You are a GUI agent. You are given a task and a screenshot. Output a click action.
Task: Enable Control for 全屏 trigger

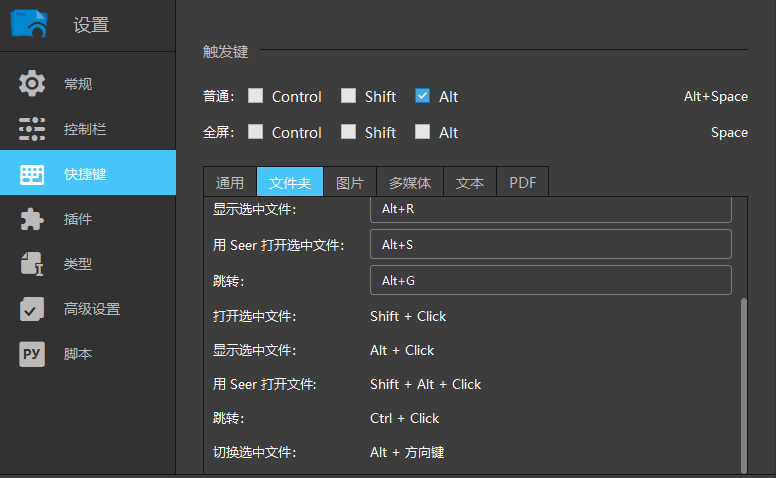[x=255, y=132]
